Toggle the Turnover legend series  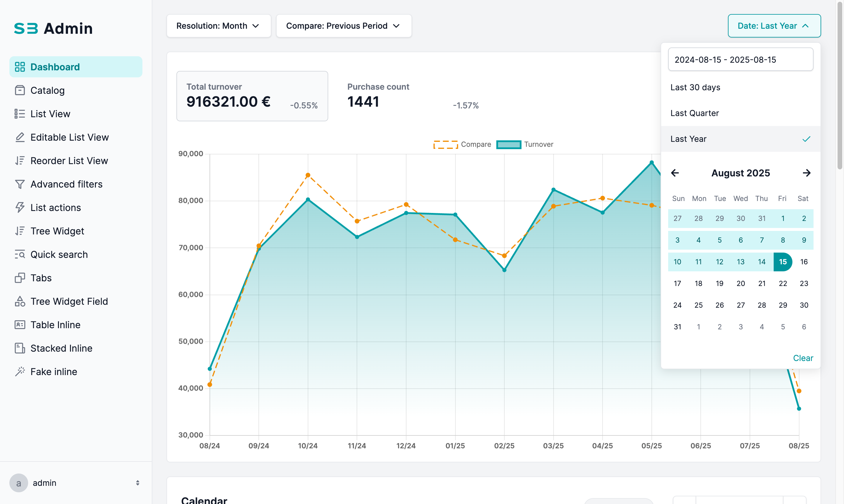pos(525,144)
